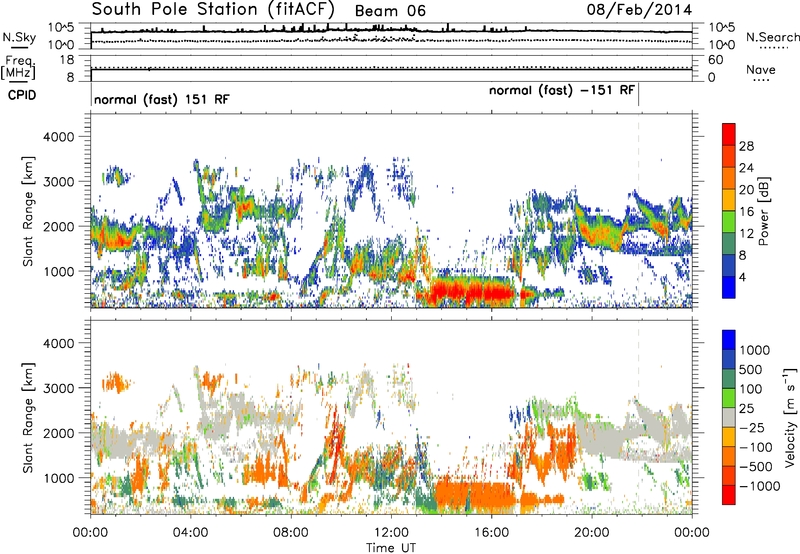Click the '16:00' time axis label
This screenshot has width=800, height=554.
click(491, 533)
